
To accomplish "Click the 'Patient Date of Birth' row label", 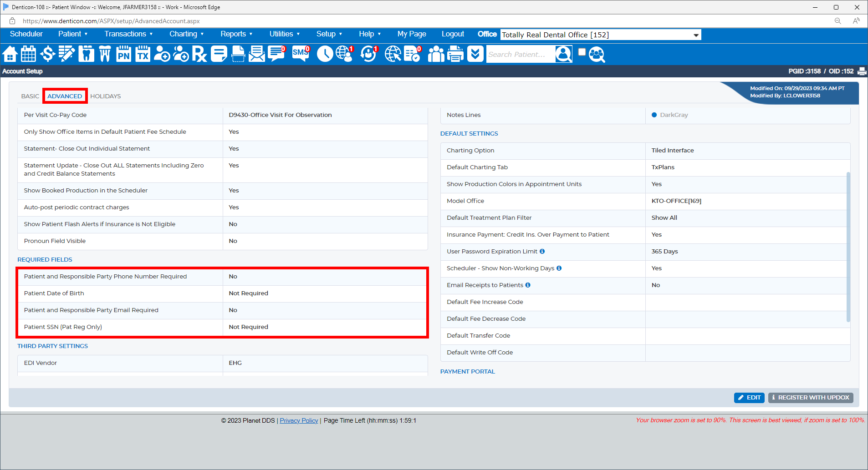I will [x=54, y=293].
